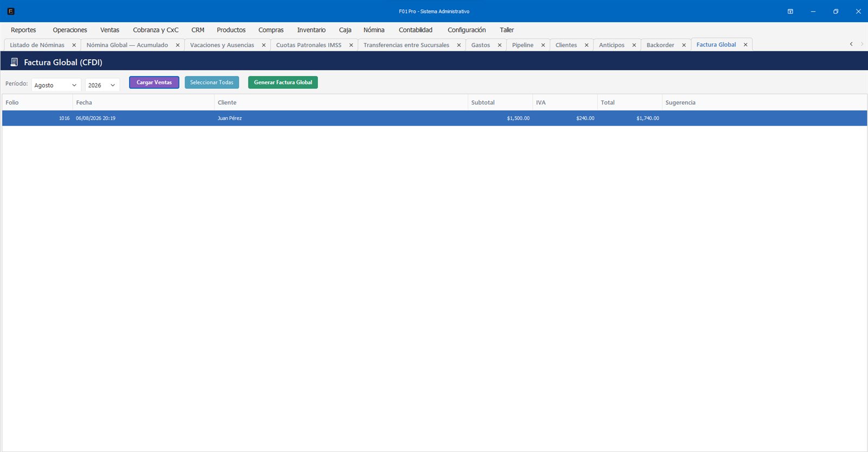Click the title bar layout icon
The height and width of the screenshot is (452, 868).
tap(790, 11)
